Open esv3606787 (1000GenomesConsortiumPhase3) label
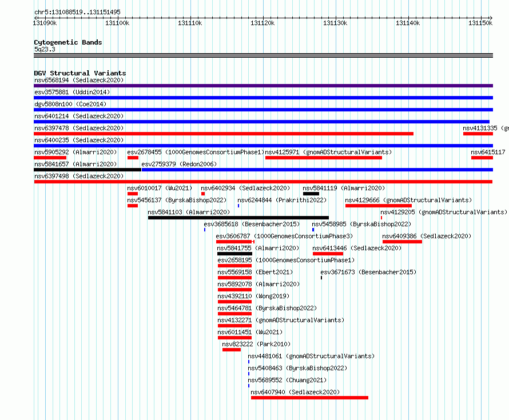The image size is (509, 420). [284, 236]
